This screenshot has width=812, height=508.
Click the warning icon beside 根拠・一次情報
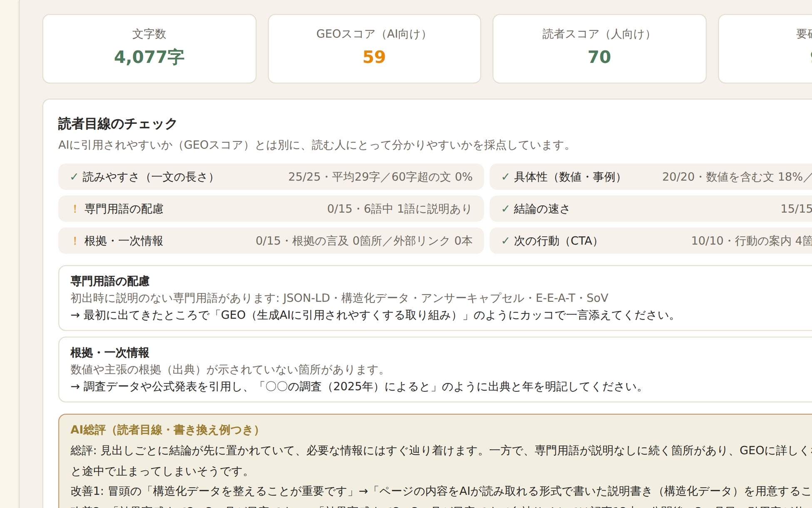coord(75,241)
